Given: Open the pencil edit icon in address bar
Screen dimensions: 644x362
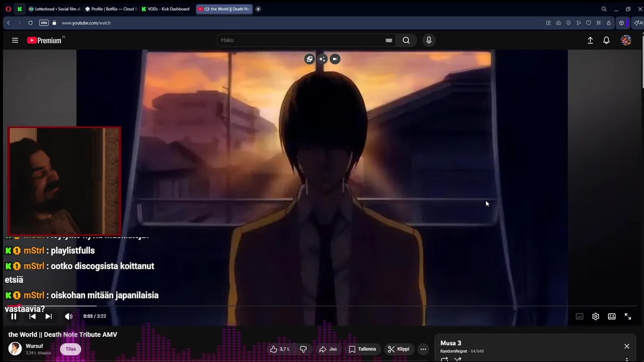Looking at the screenshot, I should click(x=548, y=23).
